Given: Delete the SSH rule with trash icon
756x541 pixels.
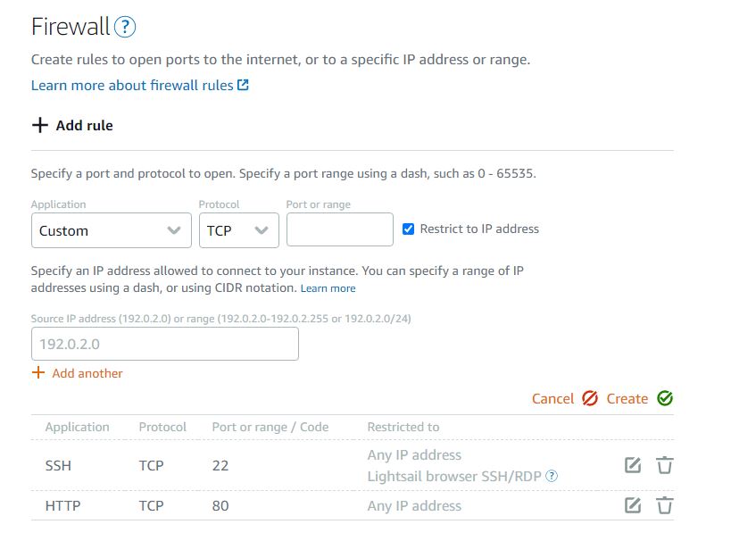Looking at the screenshot, I should [x=664, y=465].
